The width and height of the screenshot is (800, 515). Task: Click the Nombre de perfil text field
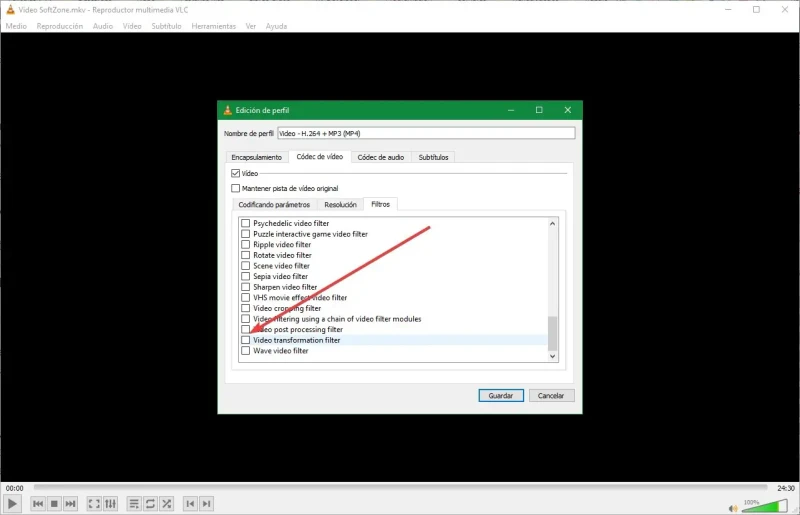pos(426,133)
